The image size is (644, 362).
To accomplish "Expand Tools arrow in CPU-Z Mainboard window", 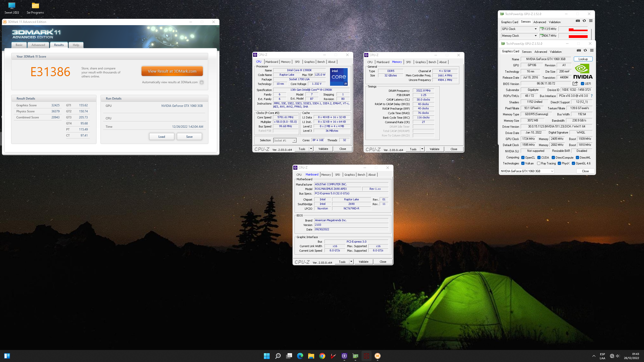I will point(351,262).
